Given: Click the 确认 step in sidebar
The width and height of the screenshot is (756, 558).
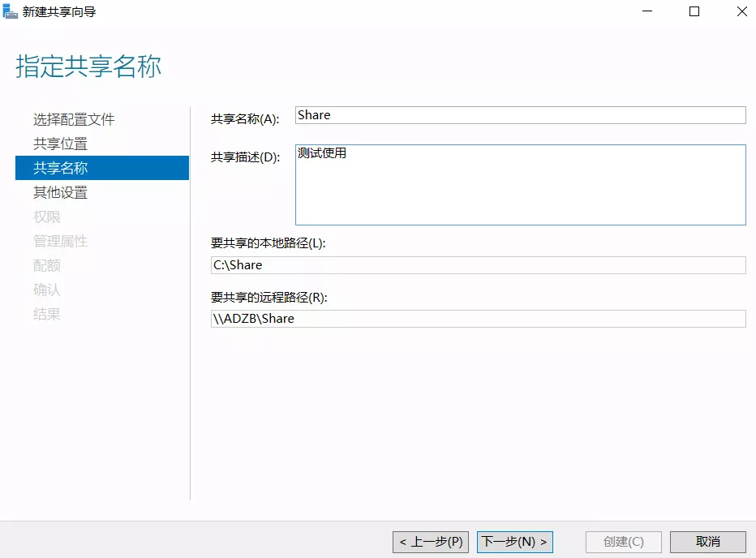Looking at the screenshot, I should (47, 290).
